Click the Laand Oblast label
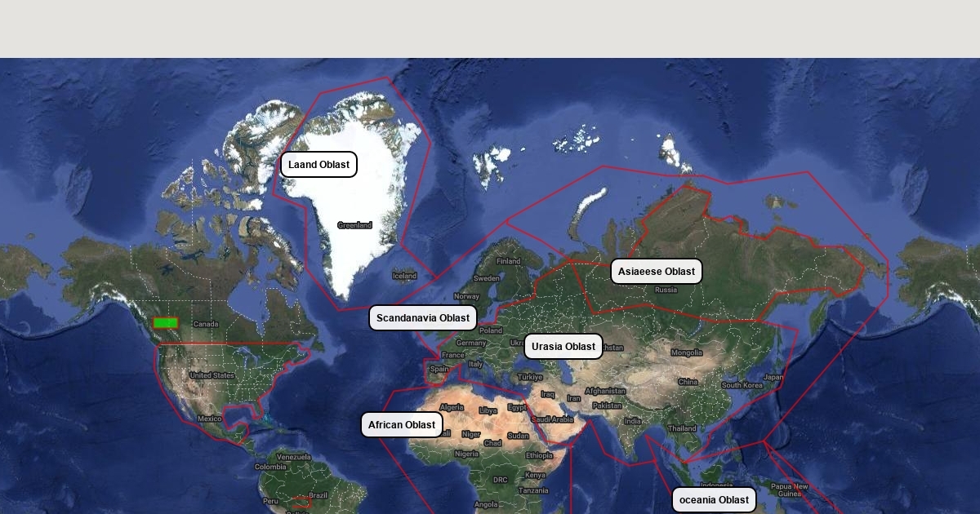The width and height of the screenshot is (980, 514). point(318,165)
